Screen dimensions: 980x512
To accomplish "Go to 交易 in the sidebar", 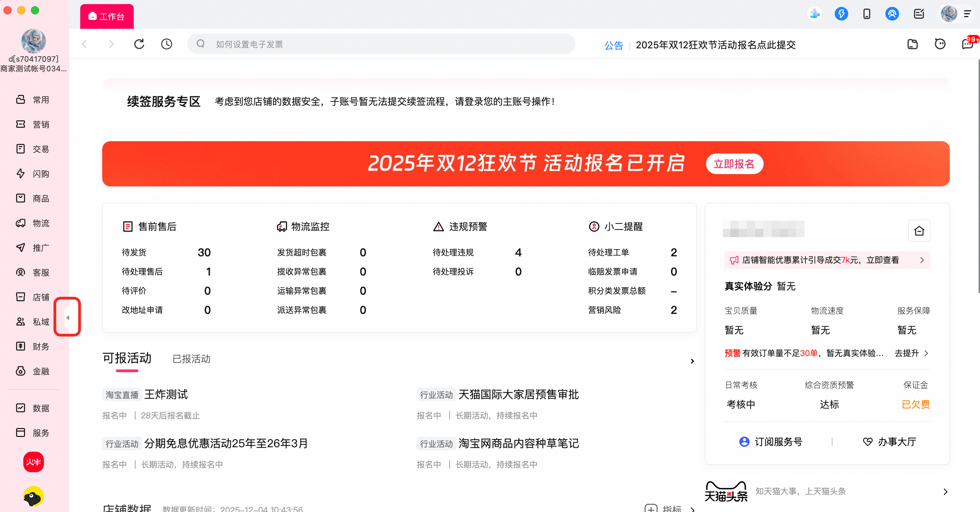I will 33,149.
